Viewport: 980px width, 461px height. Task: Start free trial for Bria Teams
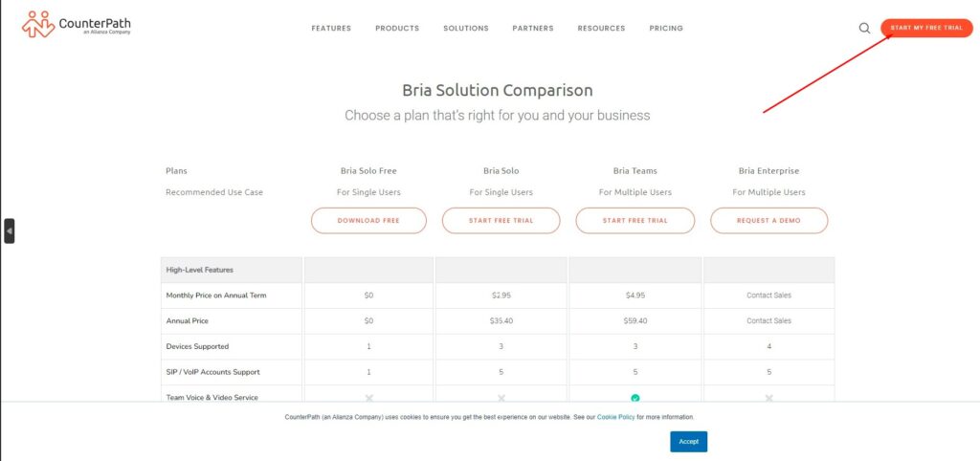point(635,221)
